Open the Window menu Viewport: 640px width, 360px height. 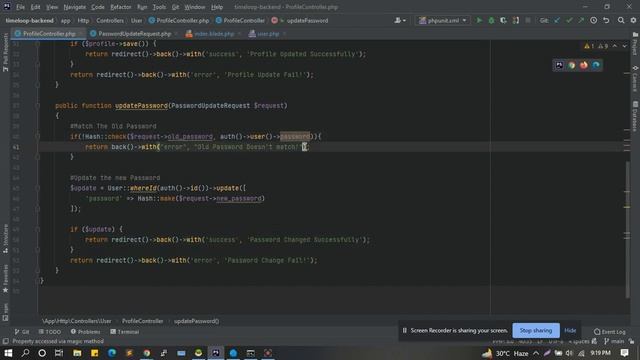195,7
